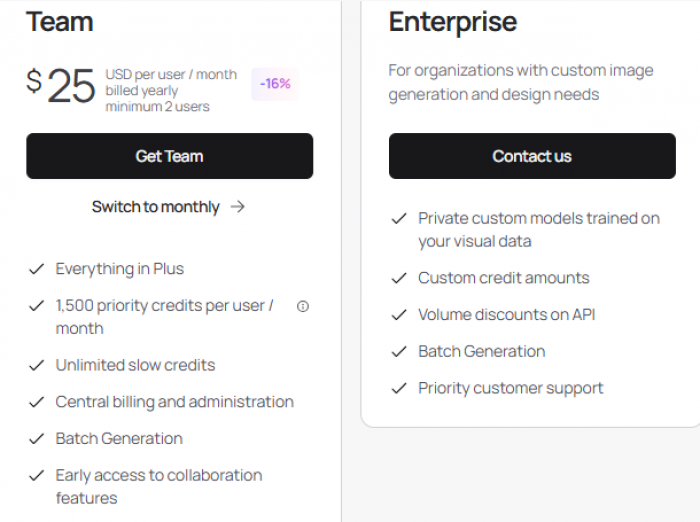This screenshot has height=522, width=700.
Task: Click the -16% discount badge
Action: click(x=275, y=84)
